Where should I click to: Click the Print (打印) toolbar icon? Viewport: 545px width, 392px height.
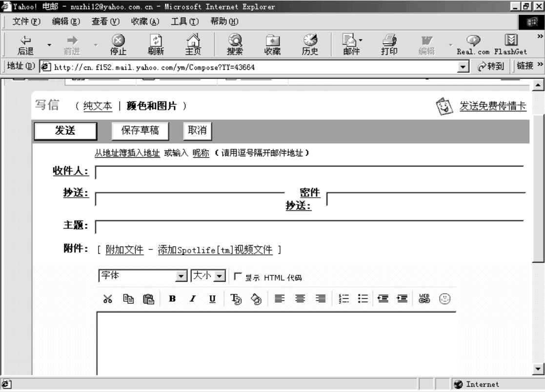(x=389, y=45)
